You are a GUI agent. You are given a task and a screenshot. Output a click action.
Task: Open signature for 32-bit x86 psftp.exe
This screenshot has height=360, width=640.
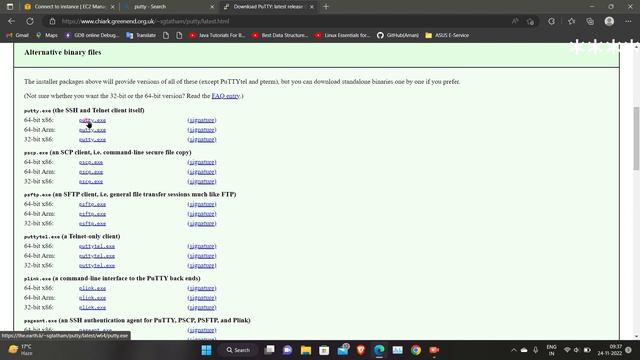(x=202, y=224)
